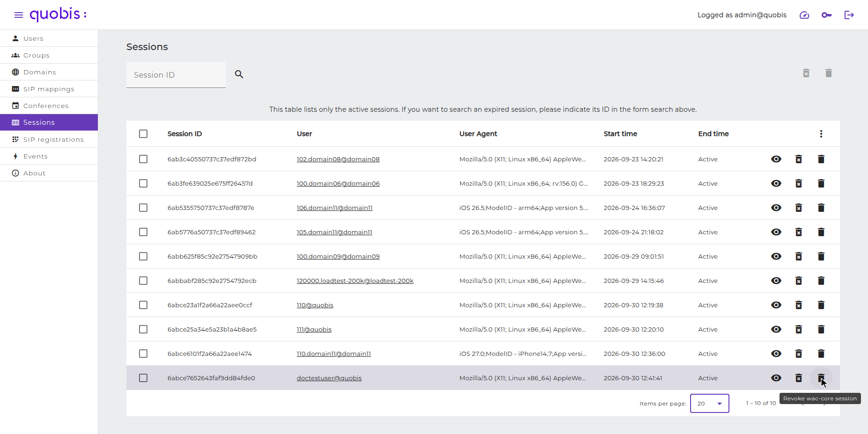This screenshot has width=868, height=434.
Task: Click trash-with-X icon for session 6ab3c40550737c37edf872bd
Action: 799,159
